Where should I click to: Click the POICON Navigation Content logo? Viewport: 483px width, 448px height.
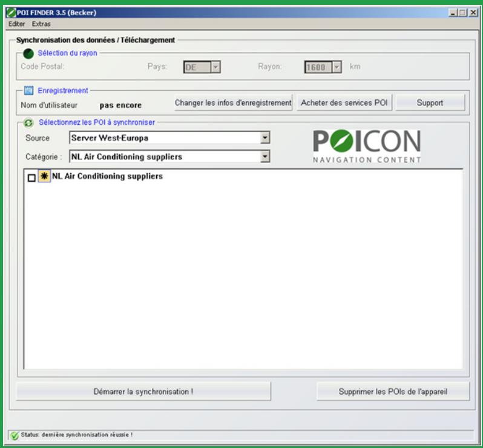tap(367, 146)
